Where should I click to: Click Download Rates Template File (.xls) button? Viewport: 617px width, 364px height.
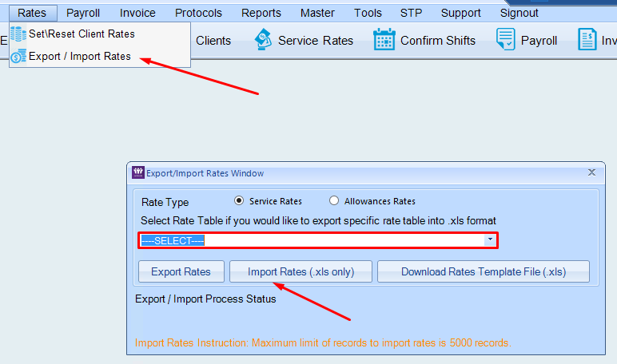point(484,271)
